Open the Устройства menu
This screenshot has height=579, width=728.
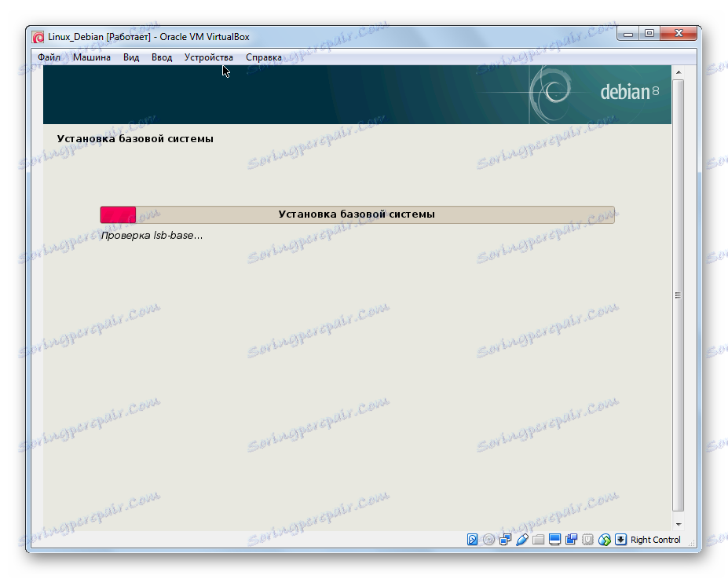pos(208,57)
